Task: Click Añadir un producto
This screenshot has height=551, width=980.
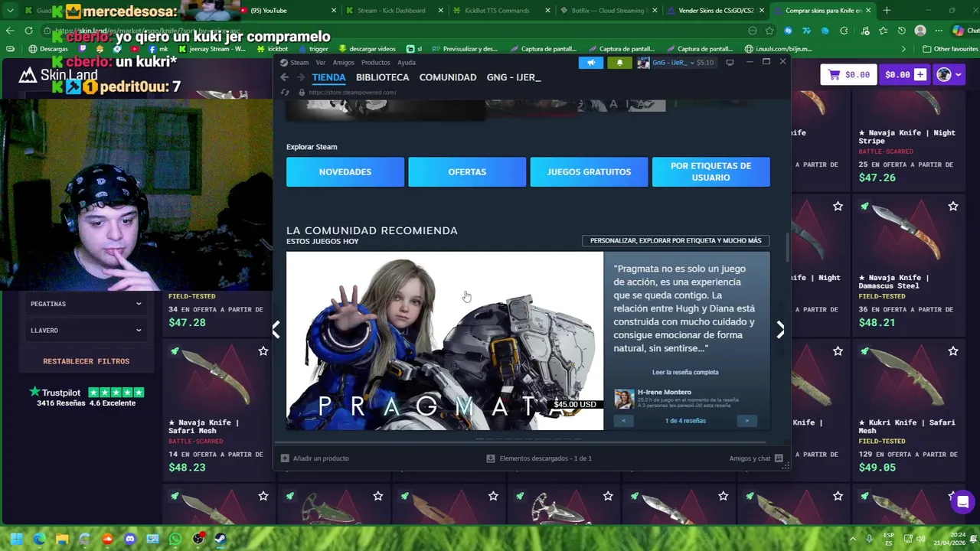Action: pyautogui.click(x=315, y=458)
